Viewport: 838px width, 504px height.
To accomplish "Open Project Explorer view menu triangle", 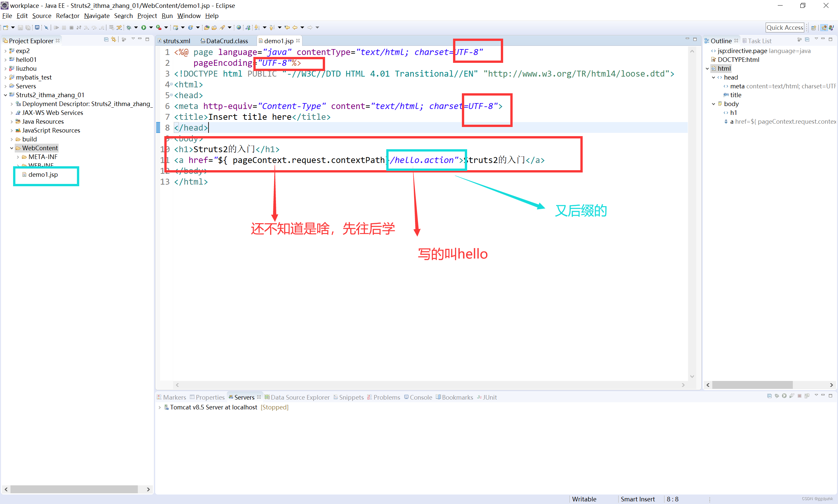I will tap(133, 39).
